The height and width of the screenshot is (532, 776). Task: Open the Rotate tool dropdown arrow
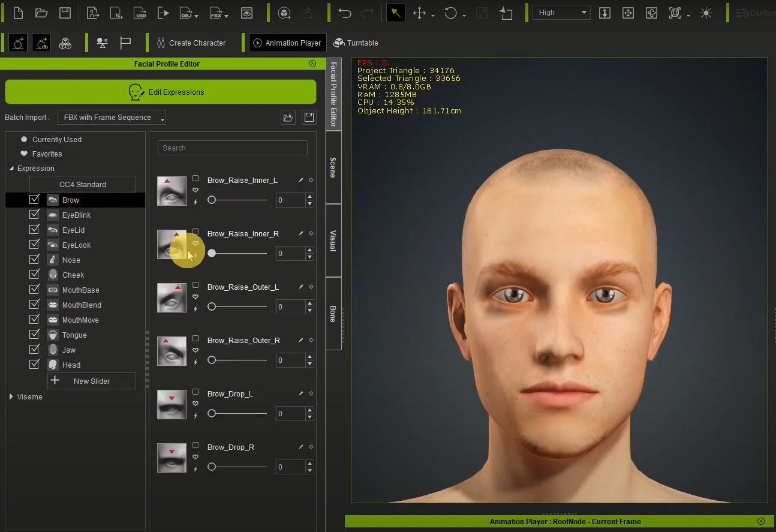[x=464, y=16]
